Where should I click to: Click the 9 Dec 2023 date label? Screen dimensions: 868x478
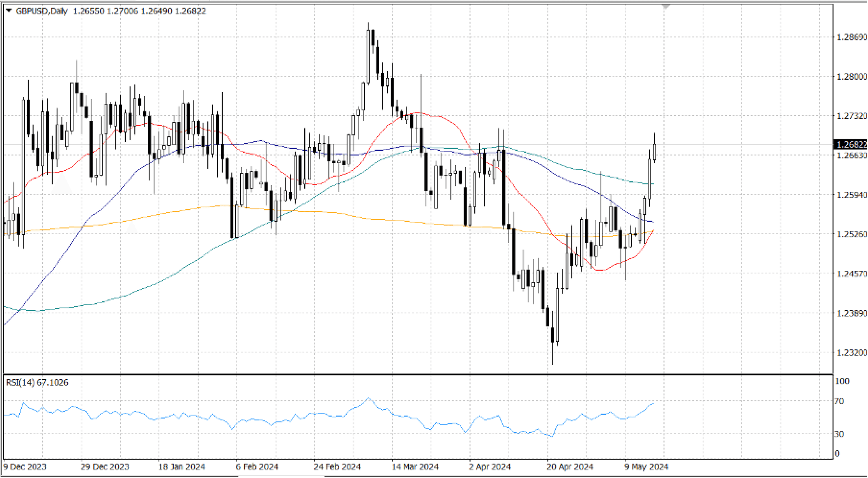point(25,467)
